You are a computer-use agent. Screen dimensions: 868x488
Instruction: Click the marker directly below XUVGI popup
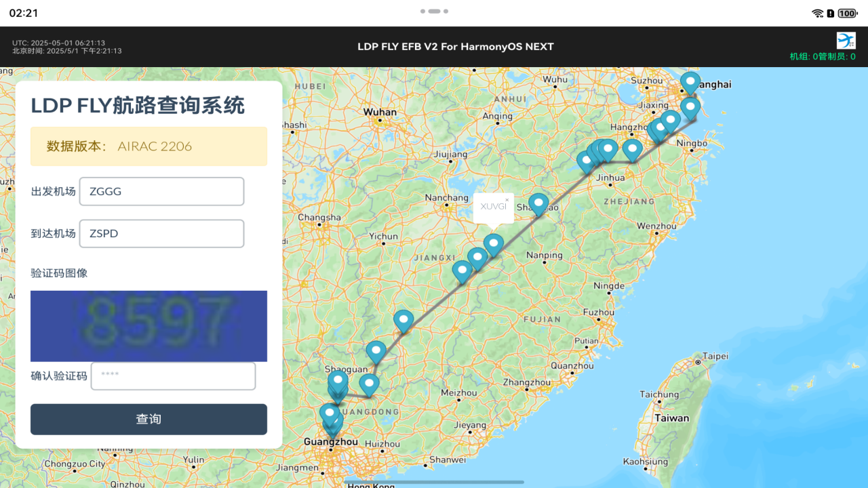pyautogui.click(x=494, y=243)
